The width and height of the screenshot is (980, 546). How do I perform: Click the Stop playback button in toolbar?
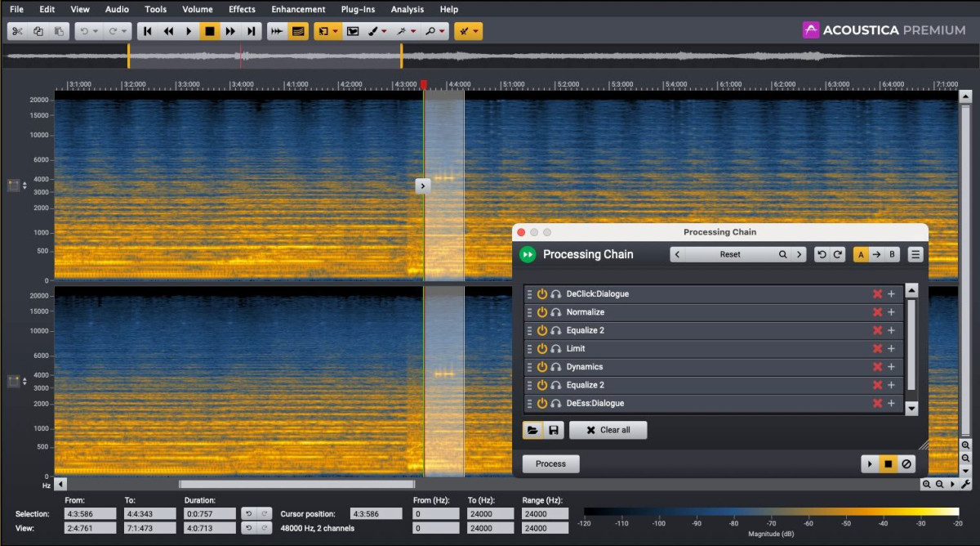[x=210, y=31]
